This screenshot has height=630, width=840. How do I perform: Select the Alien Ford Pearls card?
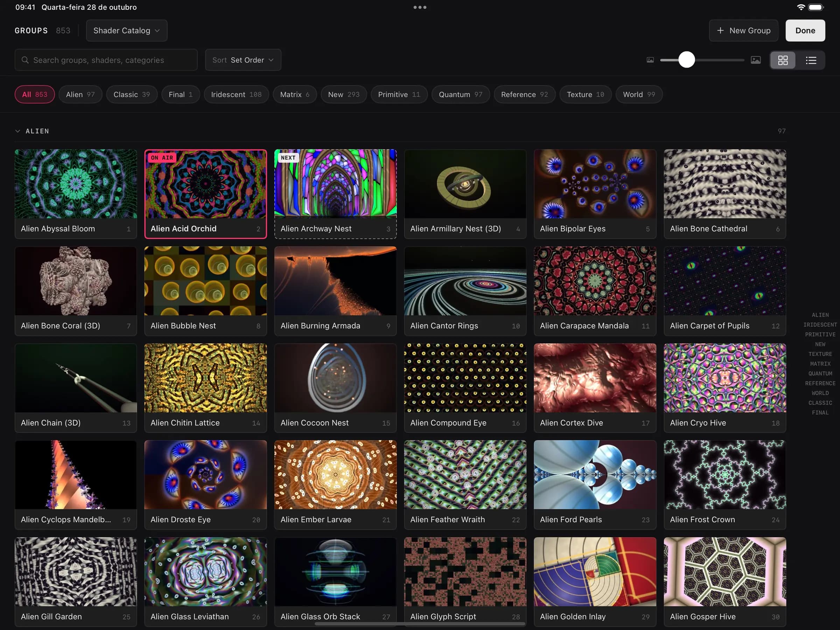pos(595,484)
